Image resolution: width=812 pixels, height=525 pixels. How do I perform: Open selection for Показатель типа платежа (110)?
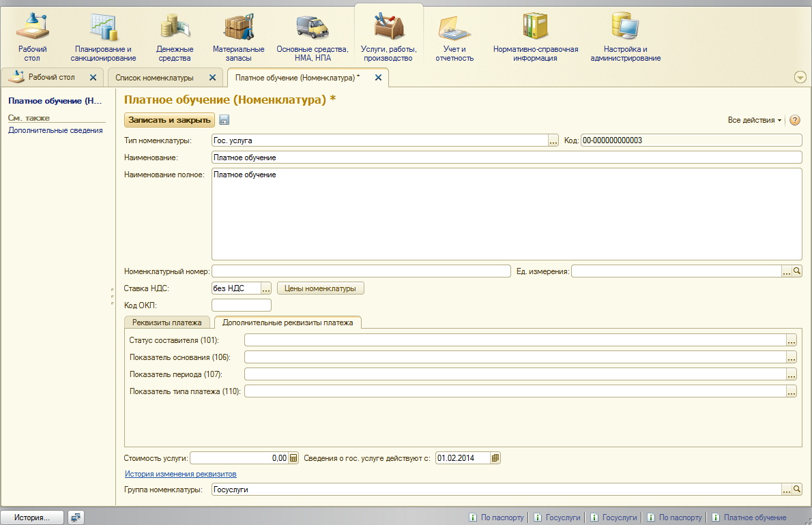(792, 391)
